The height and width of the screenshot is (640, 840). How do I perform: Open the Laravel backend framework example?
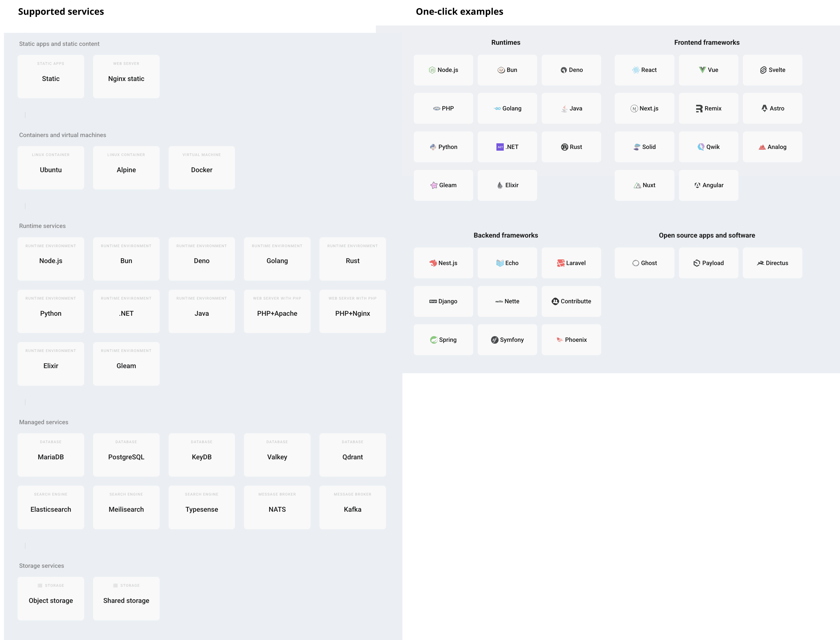[x=571, y=263]
